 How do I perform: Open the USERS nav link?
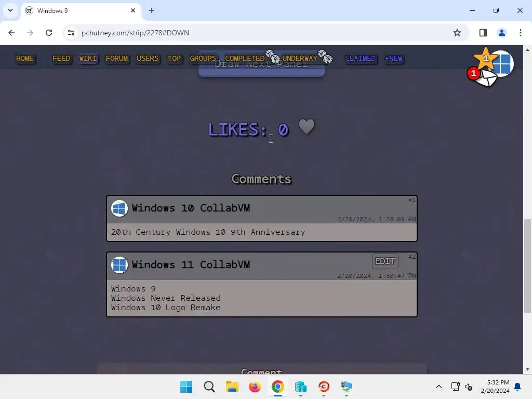tap(148, 58)
